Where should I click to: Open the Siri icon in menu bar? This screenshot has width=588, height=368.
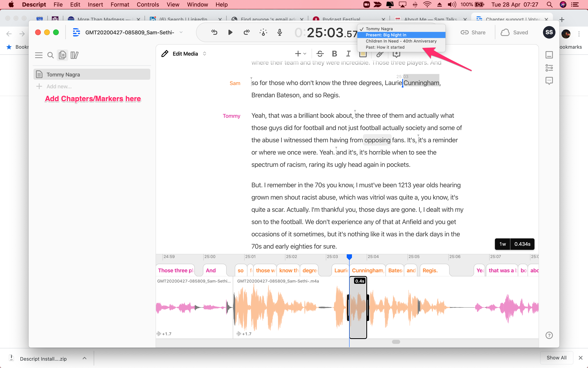click(x=563, y=4)
